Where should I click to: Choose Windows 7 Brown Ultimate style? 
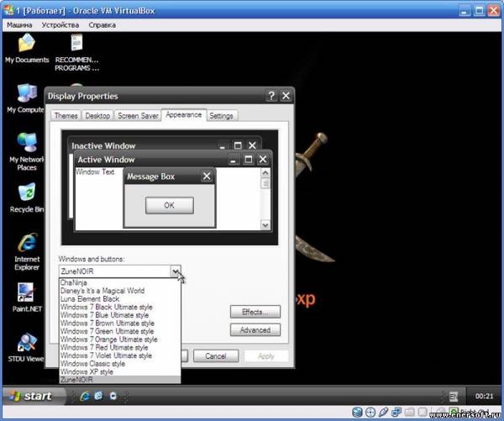click(119, 323)
